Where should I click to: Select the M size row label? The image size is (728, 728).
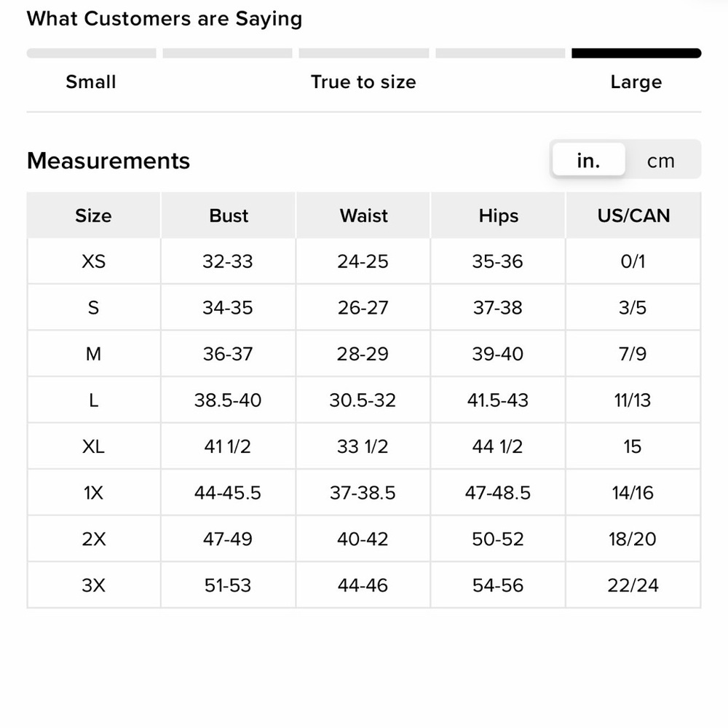coord(93,354)
